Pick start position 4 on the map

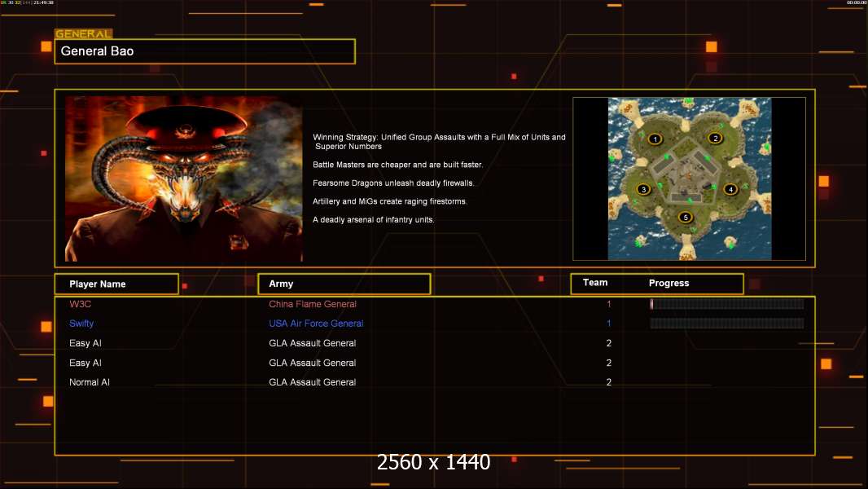tap(730, 189)
